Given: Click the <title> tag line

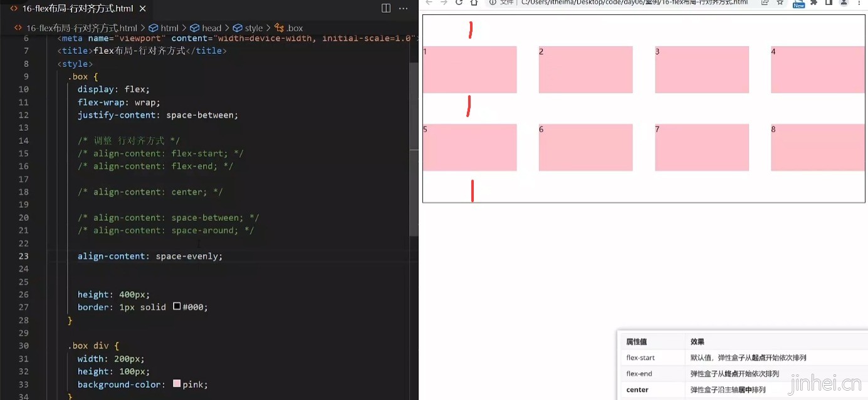Looking at the screenshot, I should 142,51.
